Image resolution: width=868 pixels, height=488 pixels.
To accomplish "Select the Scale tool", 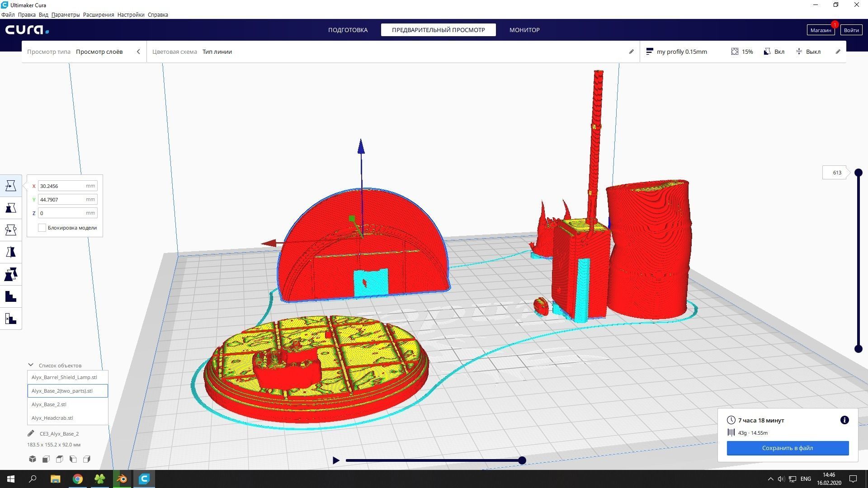I will [11, 208].
